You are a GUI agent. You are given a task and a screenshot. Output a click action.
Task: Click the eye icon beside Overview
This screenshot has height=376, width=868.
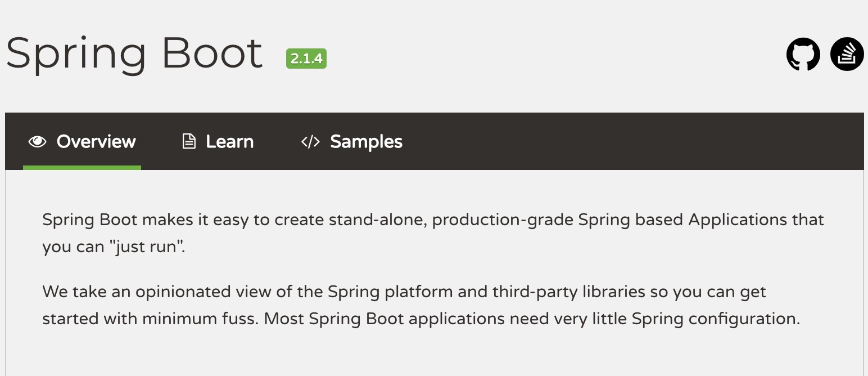click(37, 141)
